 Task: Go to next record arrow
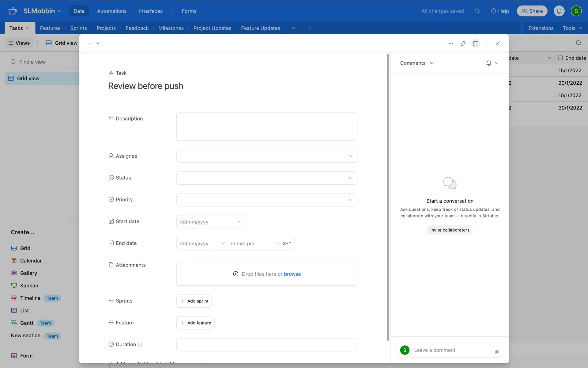point(98,44)
